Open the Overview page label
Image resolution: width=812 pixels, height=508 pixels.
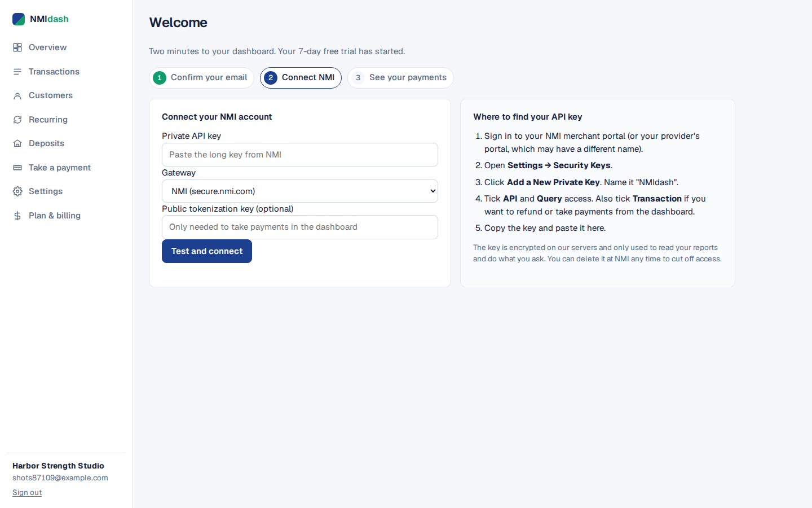47,47
